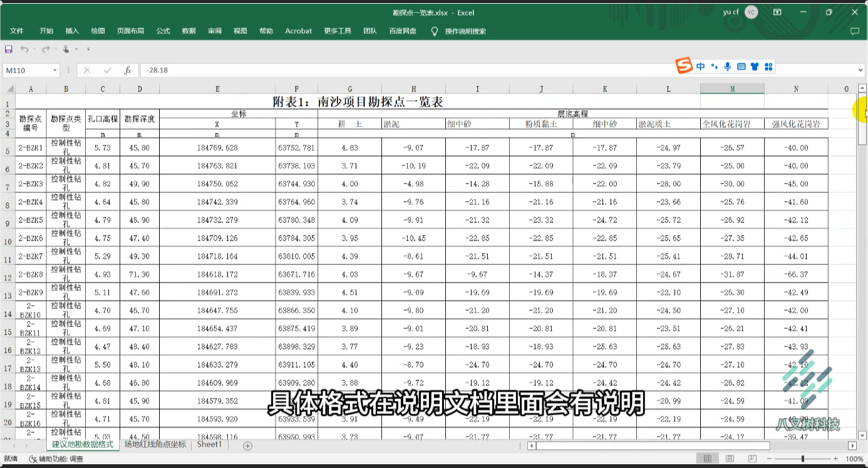Open the comments pane icon
The width and height of the screenshot is (868, 468).
click(854, 31)
